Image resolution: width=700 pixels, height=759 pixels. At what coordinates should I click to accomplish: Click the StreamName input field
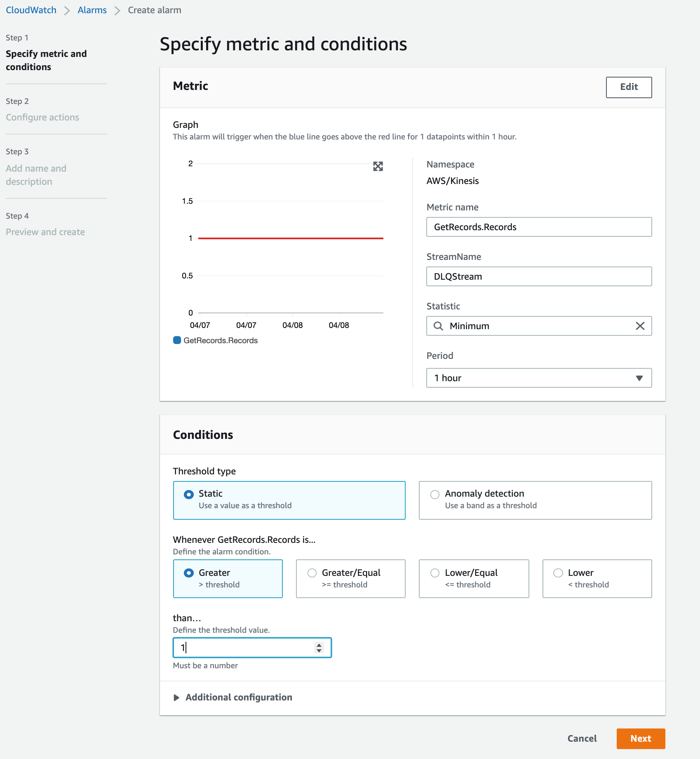click(x=538, y=276)
